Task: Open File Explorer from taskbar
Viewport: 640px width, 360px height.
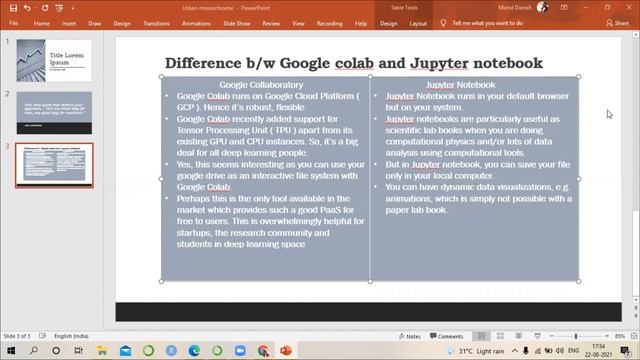Action: point(102,351)
